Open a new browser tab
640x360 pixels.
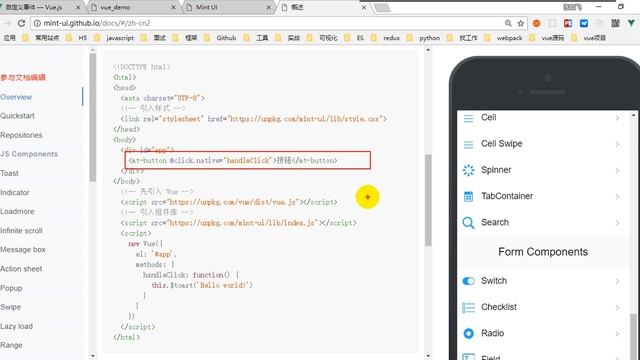(382, 7)
